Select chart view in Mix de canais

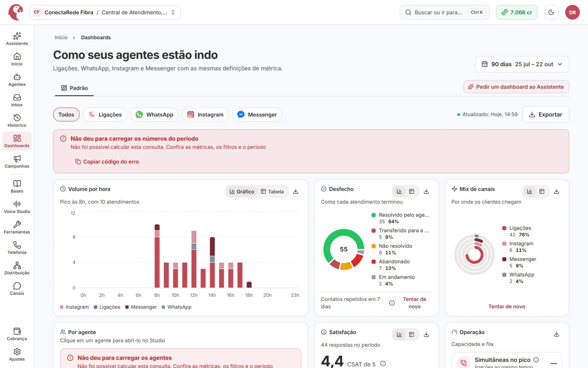(x=530, y=191)
